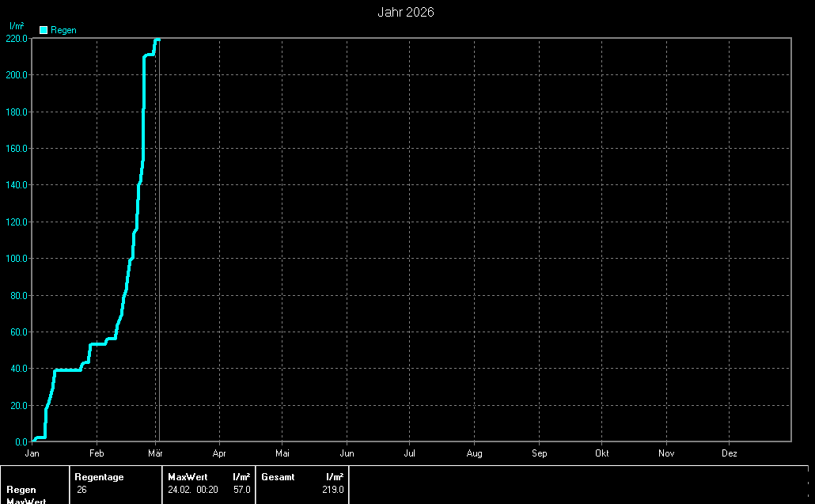This screenshot has height=504, width=815.
Task: Click the chart title Jahr 2026
Action: (407, 12)
